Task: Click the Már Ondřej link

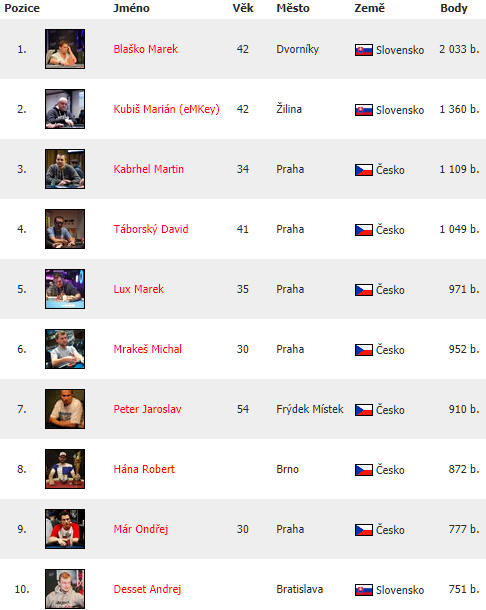Action: tap(141, 529)
